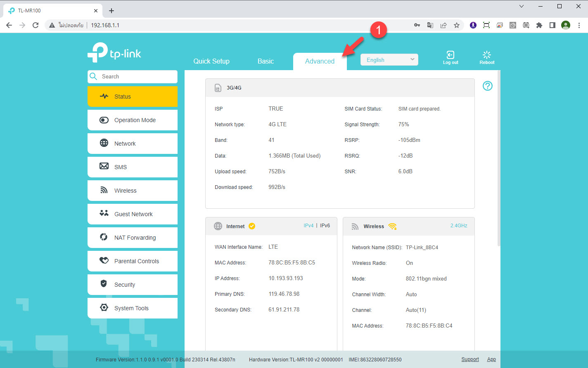Open the browser extensions puzzle icon
The height and width of the screenshot is (368, 588).
pos(539,25)
